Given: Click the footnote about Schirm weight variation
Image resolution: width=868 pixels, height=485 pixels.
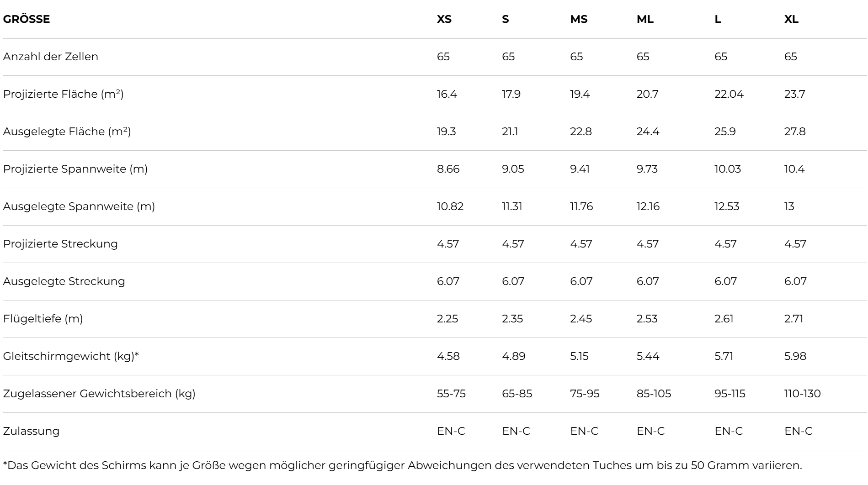Looking at the screenshot, I should pyautogui.click(x=402, y=466).
